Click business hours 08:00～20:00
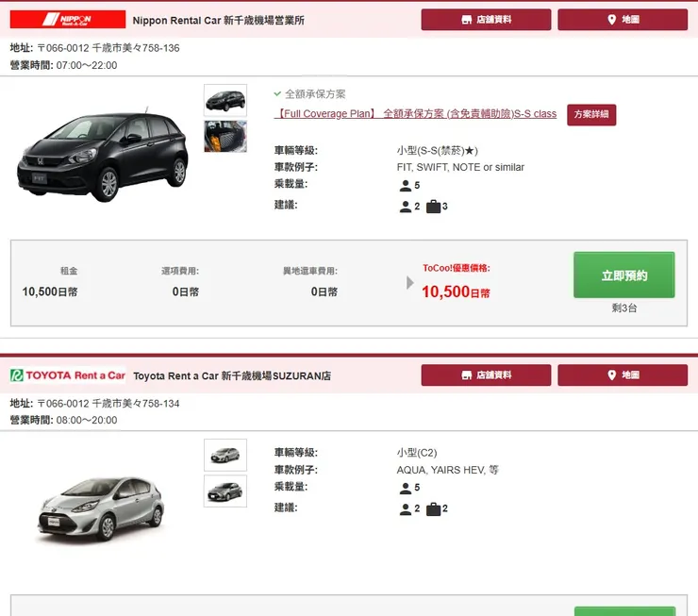 [87, 420]
